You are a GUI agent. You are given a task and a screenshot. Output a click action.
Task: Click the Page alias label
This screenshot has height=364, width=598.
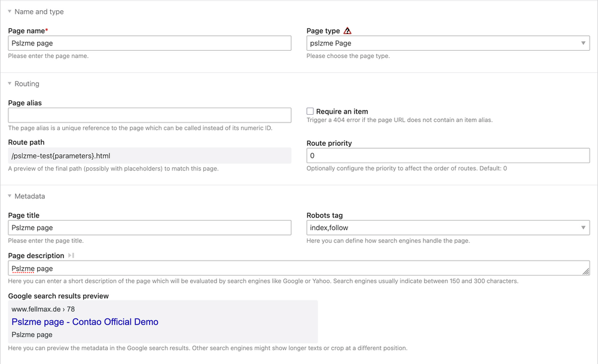[x=25, y=103]
